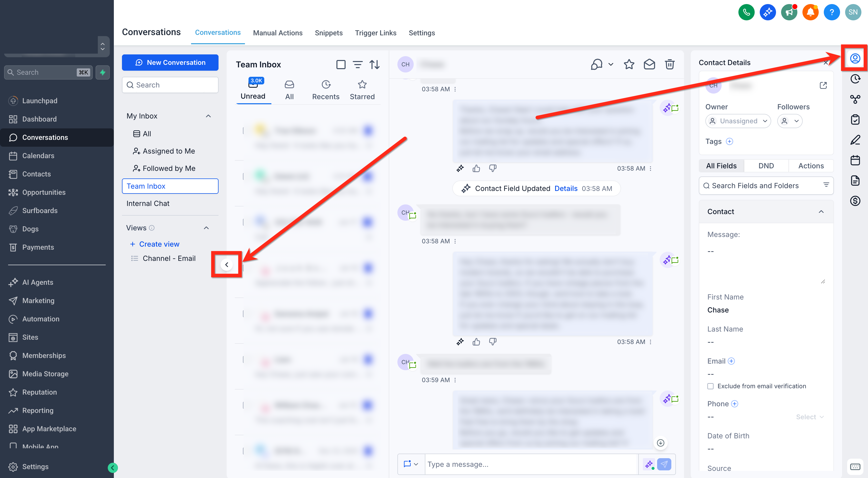The width and height of the screenshot is (868, 478).
Task: Delete conversation using the trash icon
Action: click(x=670, y=64)
